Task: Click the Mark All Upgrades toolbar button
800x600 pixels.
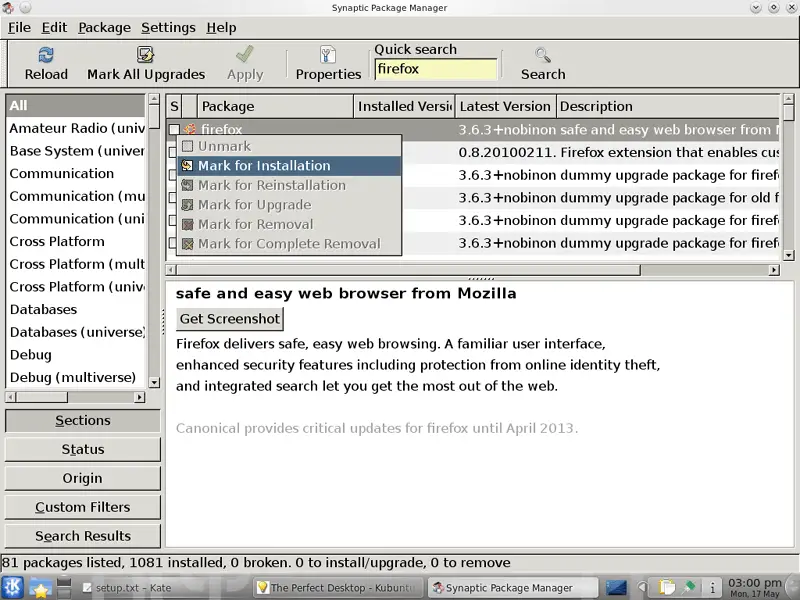Action: tap(146, 63)
